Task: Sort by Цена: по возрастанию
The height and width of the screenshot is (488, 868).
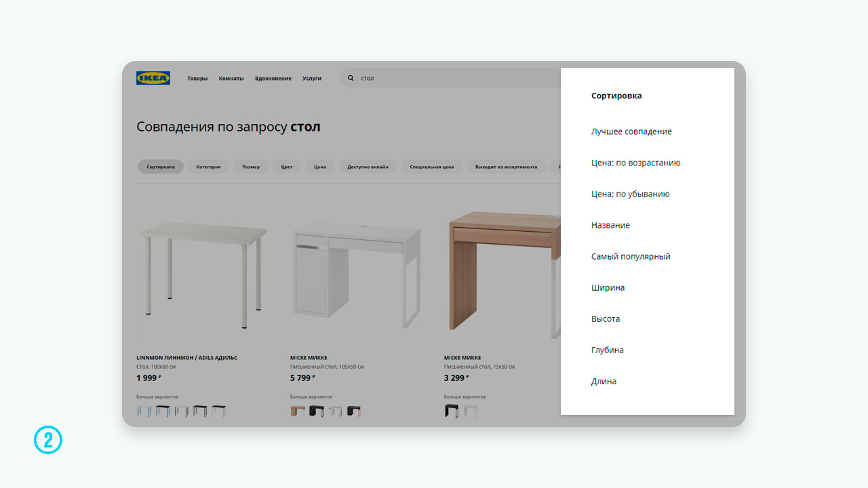Action: 636,163
